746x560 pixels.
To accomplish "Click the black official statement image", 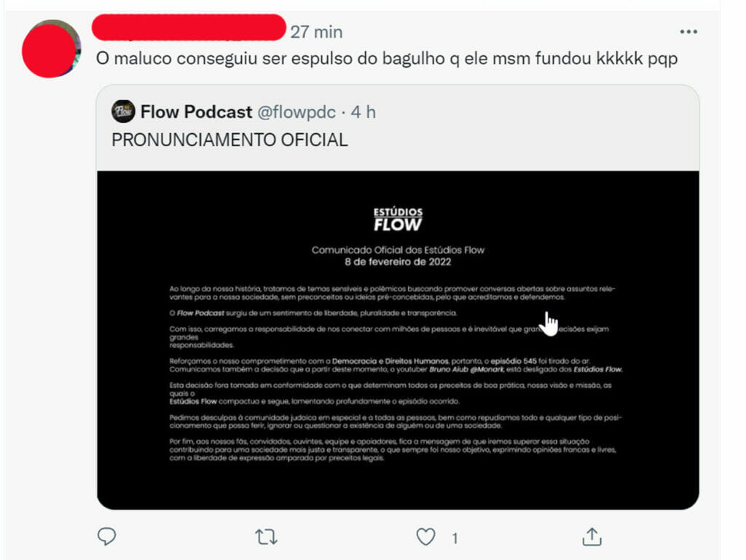I will click(x=398, y=340).
